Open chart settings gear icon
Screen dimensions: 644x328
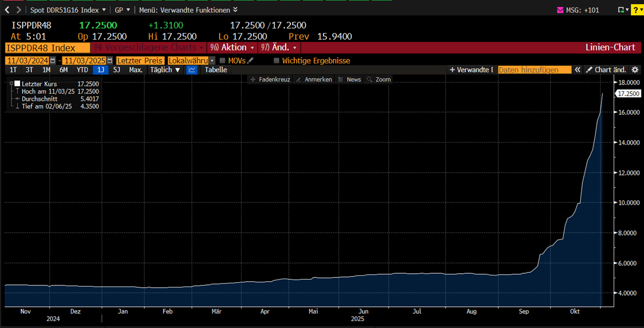coord(635,70)
